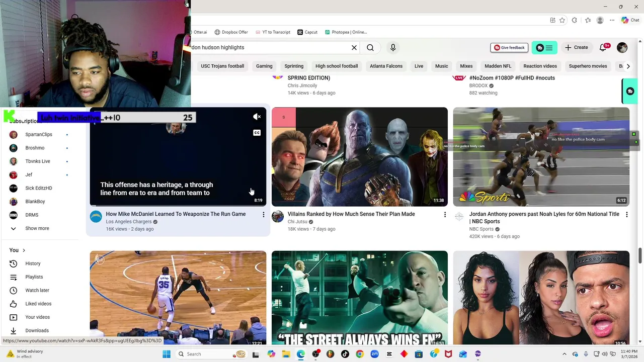Favorite this page with the star icon
Screen dimensions: 644x362
click(x=562, y=20)
